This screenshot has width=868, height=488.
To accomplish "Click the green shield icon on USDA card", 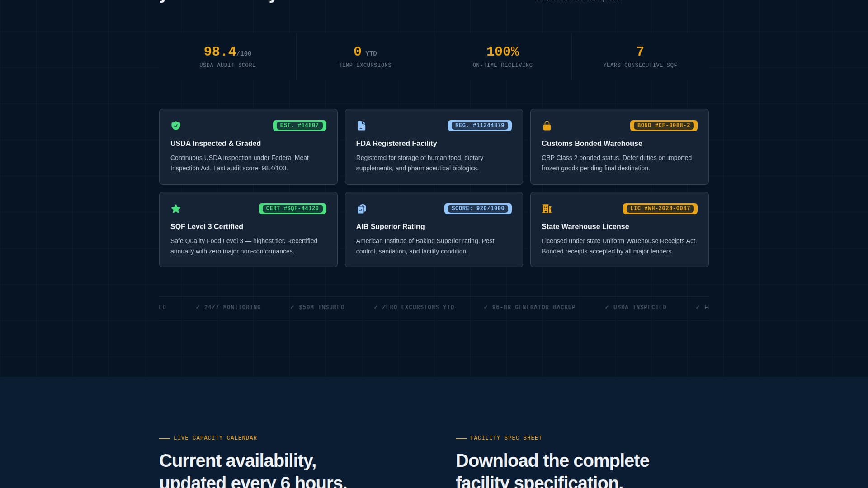I will 176,126.
